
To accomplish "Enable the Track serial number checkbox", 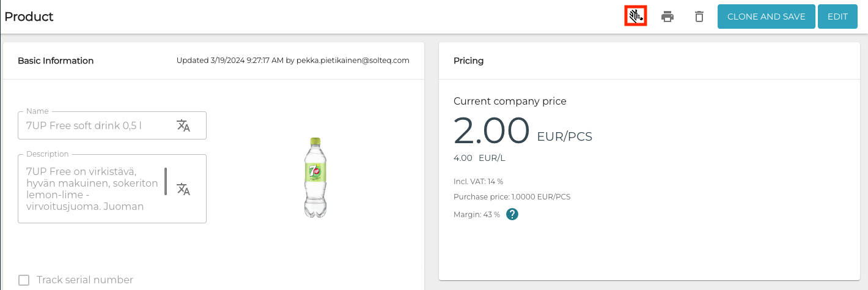I will (24, 280).
